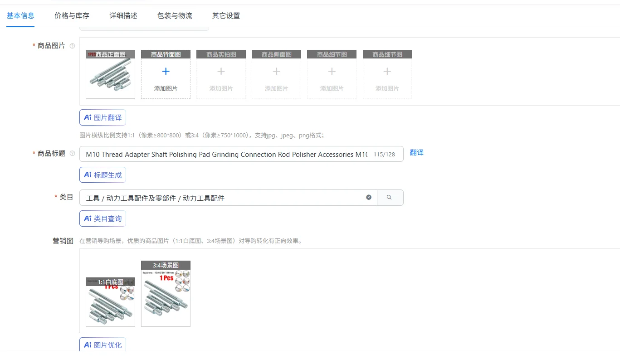Add an image to the 商品侧面图 slot
Screen dimensions: 620x364
pos(276,74)
